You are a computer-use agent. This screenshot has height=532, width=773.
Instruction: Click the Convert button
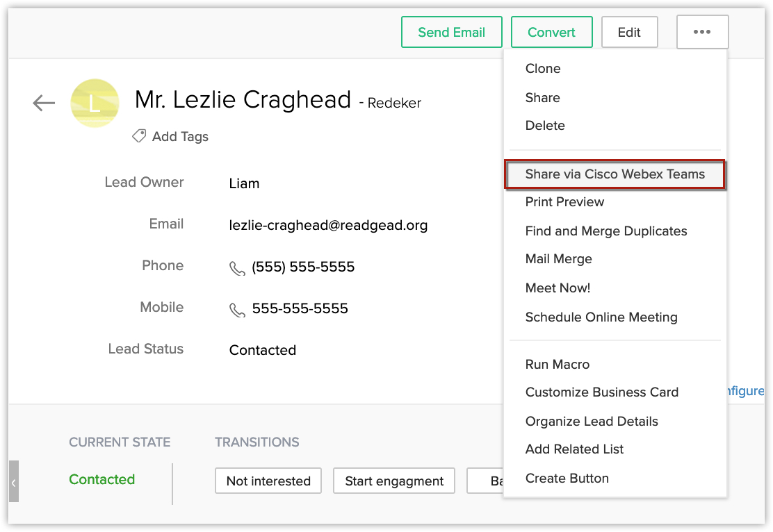(x=551, y=33)
